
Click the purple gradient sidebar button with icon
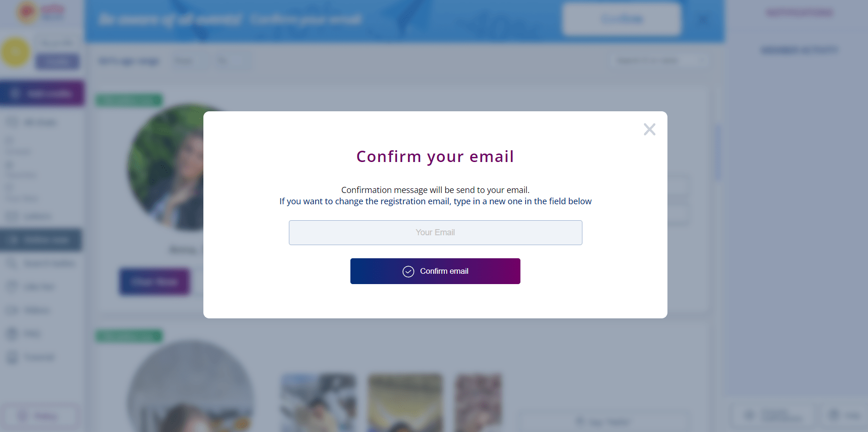(x=42, y=93)
